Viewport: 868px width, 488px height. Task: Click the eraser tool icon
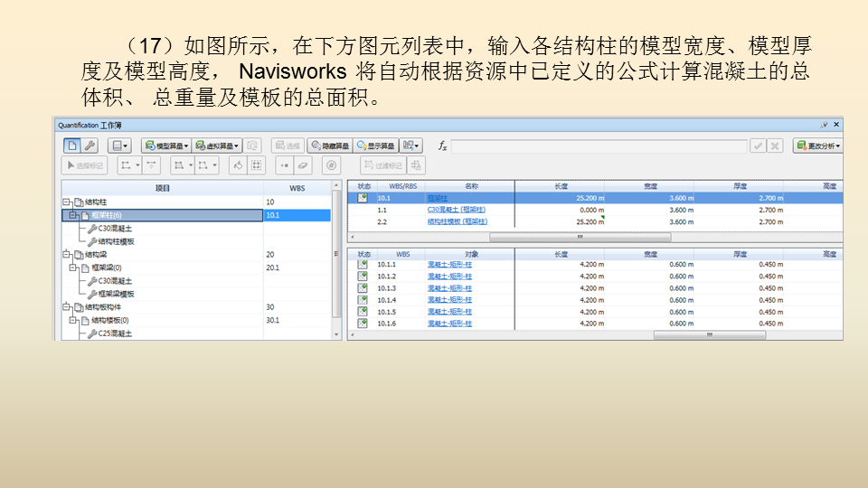pos(303,164)
